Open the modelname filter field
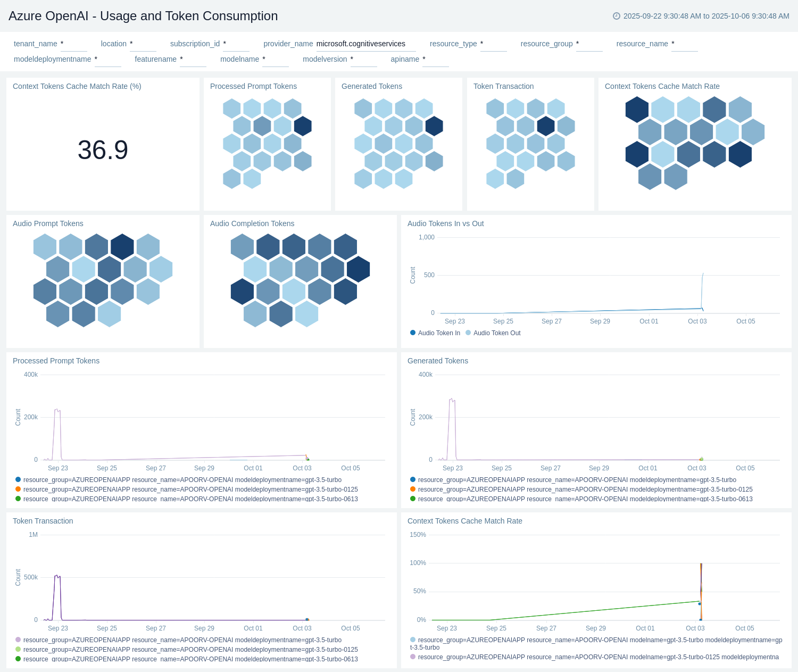 click(x=275, y=60)
